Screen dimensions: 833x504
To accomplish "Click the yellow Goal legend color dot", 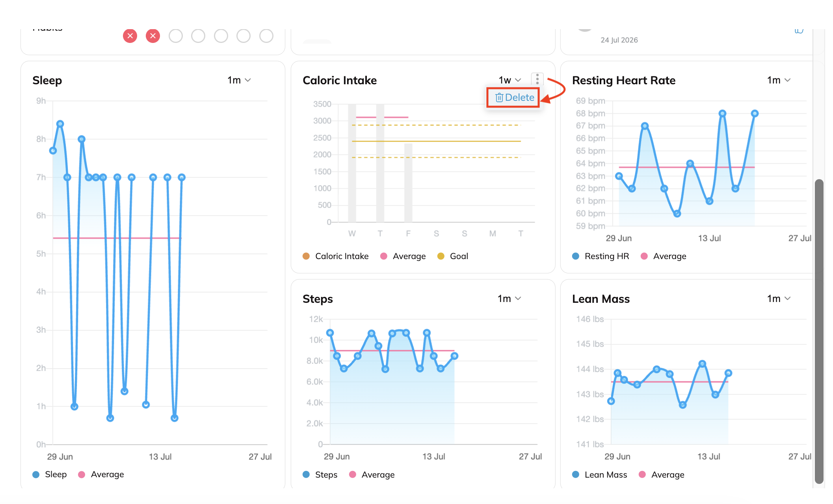I will pyautogui.click(x=441, y=256).
